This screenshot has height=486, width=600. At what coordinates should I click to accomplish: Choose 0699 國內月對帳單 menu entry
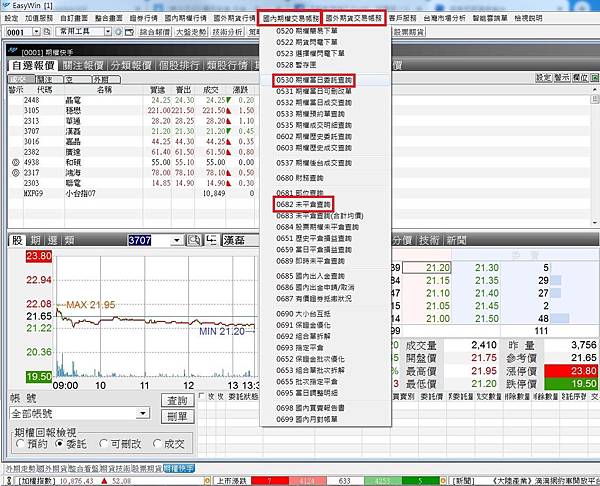[307, 419]
